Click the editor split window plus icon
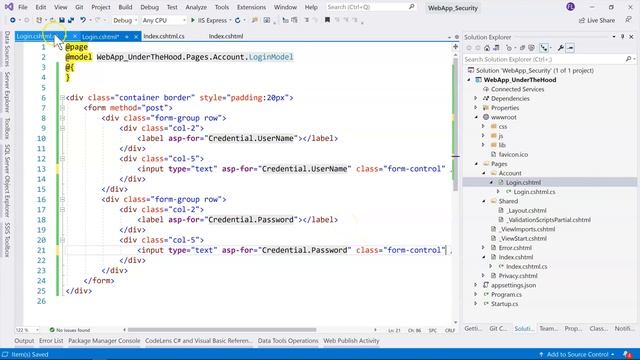640x360 pixels. (x=456, y=47)
